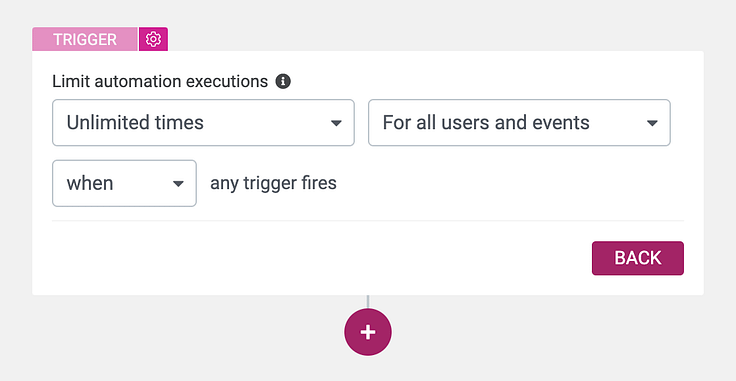Add a step with the plus button
This screenshot has height=381, width=736.
pos(368,332)
